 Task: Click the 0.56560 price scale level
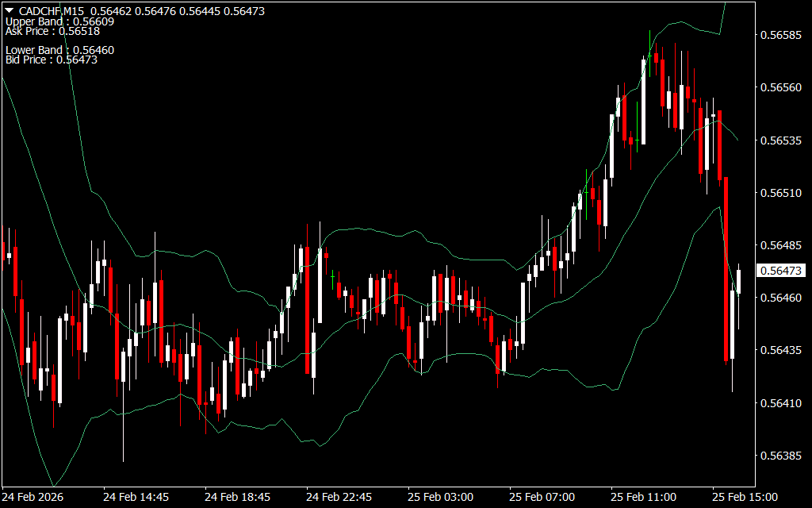coord(781,87)
